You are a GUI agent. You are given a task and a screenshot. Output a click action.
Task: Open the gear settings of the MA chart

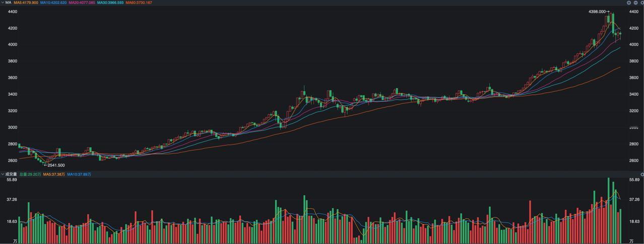pyautogui.click(x=642, y=3)
